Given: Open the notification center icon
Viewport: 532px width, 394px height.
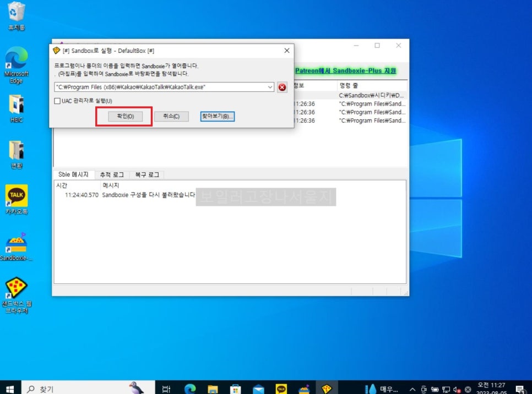Looking at the screenshot, I should (520, 389).
